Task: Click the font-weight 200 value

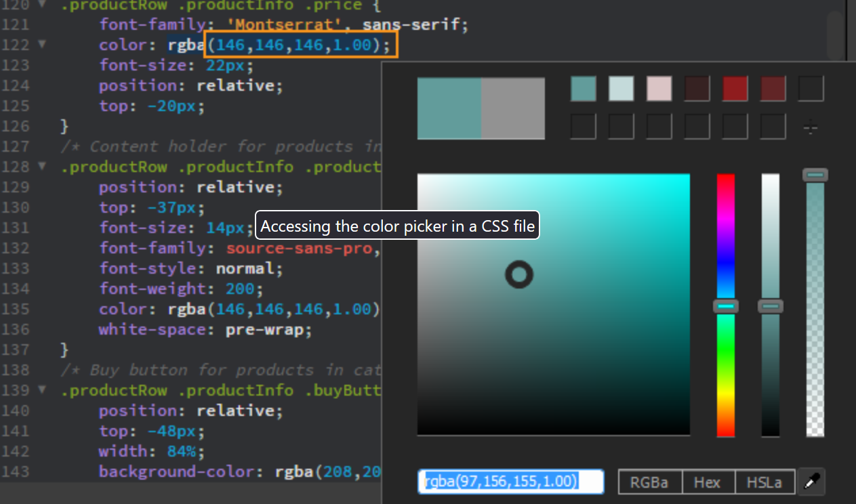Action: pyautogui.click(x=240, y=289)
